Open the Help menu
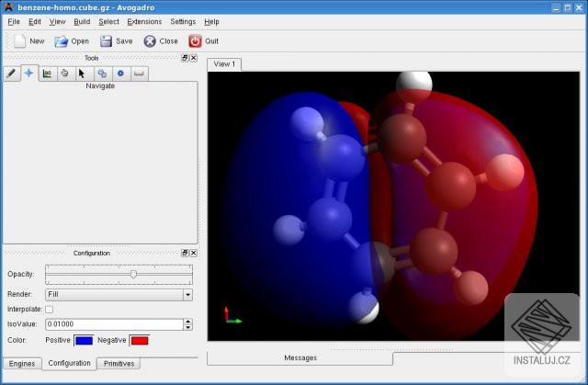Image resolution: width=588 pixels, height=385 pixels. coord(211,22)
